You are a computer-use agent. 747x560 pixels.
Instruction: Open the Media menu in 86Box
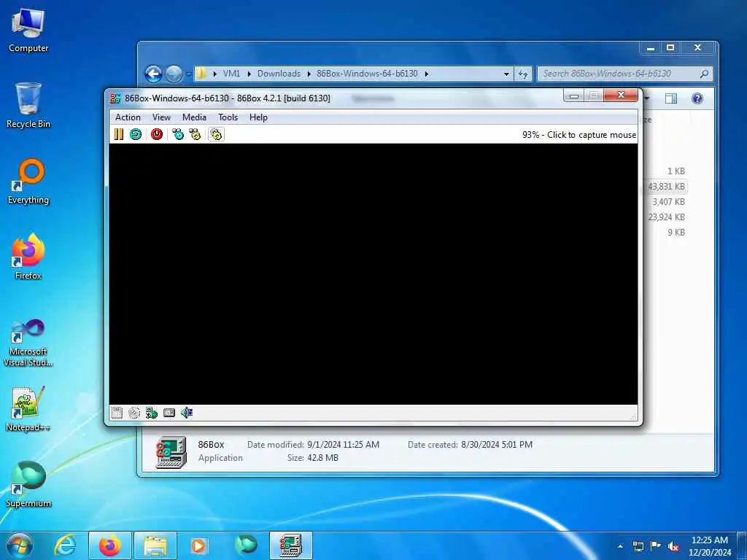coord(194,117)
